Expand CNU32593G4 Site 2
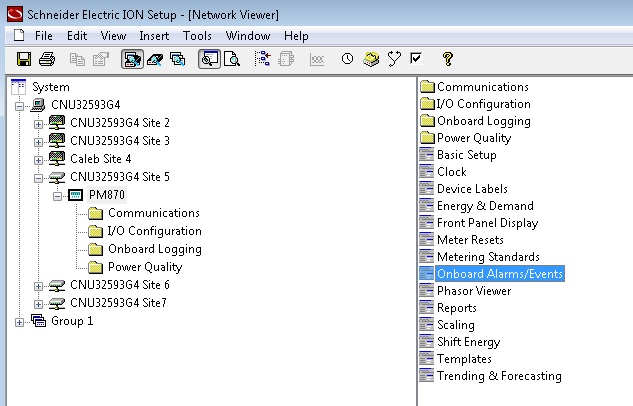The height and width of the screenshot is (406, 633). click(x=38, y=124)
